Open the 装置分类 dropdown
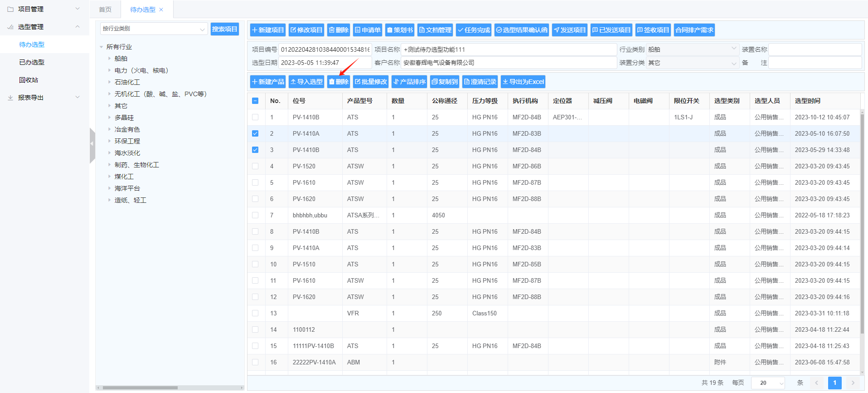Screen dimensions: 868x393 click(692, 63)
